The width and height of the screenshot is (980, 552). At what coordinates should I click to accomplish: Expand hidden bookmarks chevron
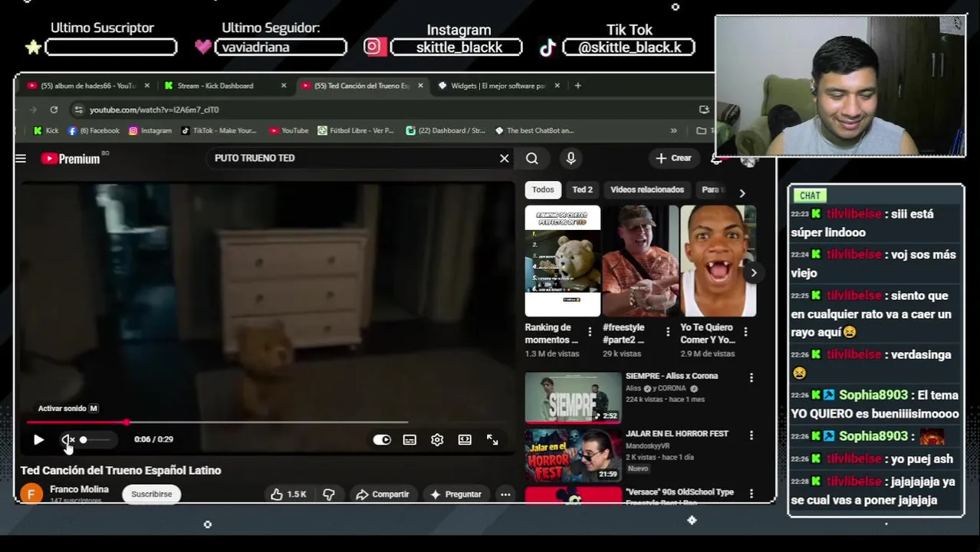[x=673, y=130]
